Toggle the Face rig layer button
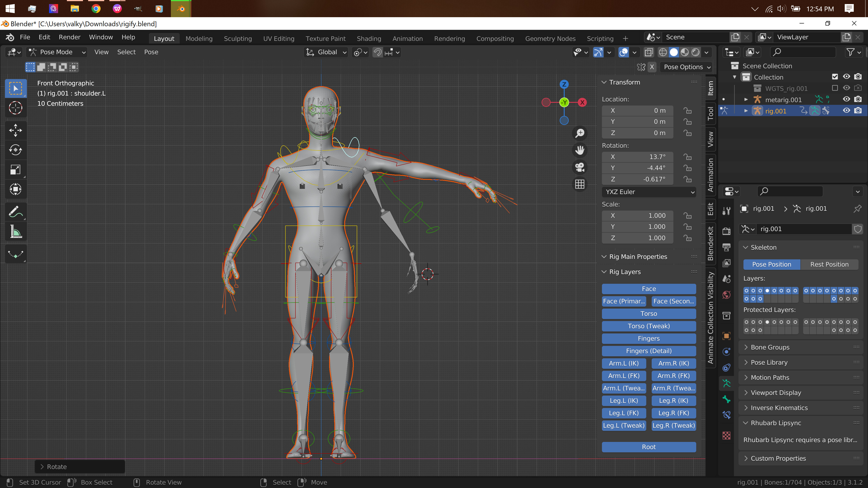Image resolution: width=868 pixels, height=488 pixels. [x=649, y=289]
